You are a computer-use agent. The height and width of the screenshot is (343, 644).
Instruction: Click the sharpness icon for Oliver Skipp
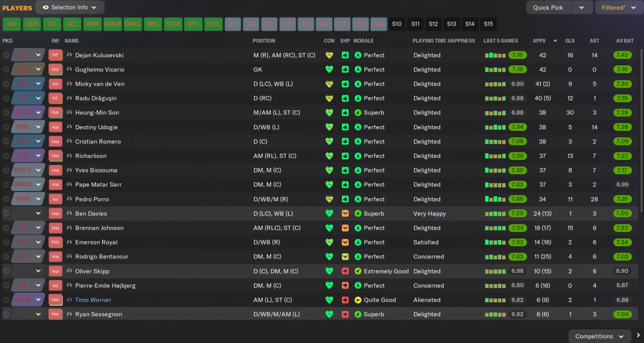345,271
